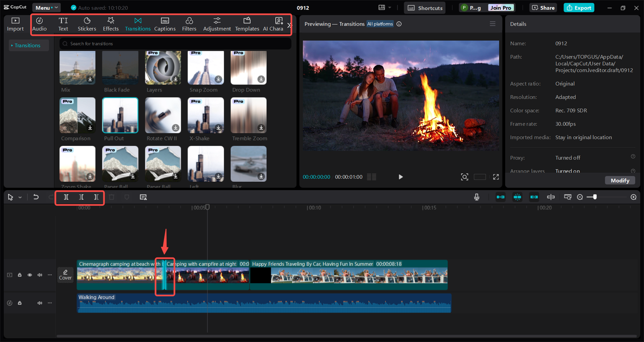This screenshot has width=644, height=342.
Task: Mute the main video track
Action: [40, 275]
